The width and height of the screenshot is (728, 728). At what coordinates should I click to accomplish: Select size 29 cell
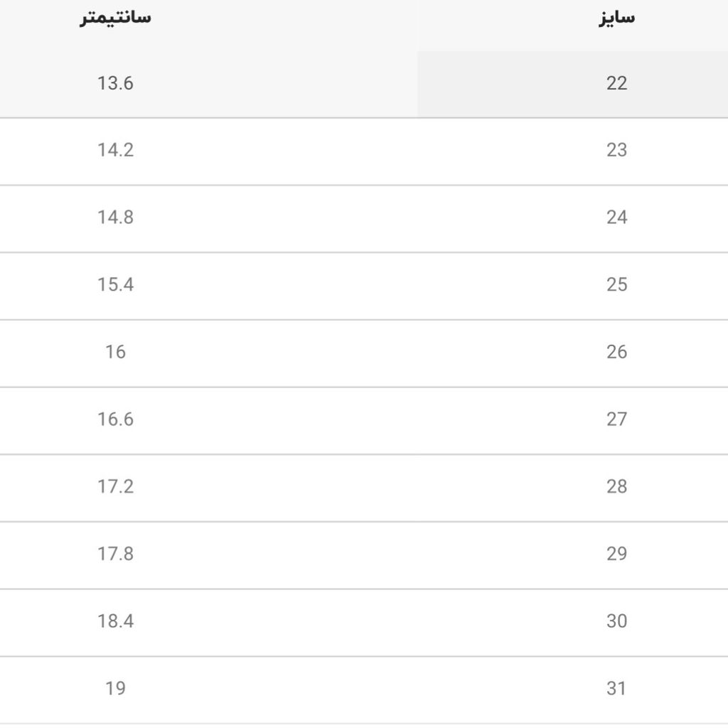616,554
